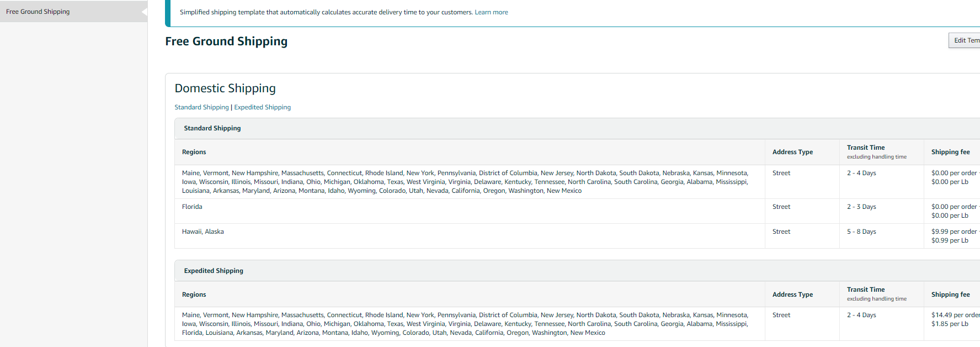Click Standard Shipping regions list starting with Maine

(x=465, y=182)
